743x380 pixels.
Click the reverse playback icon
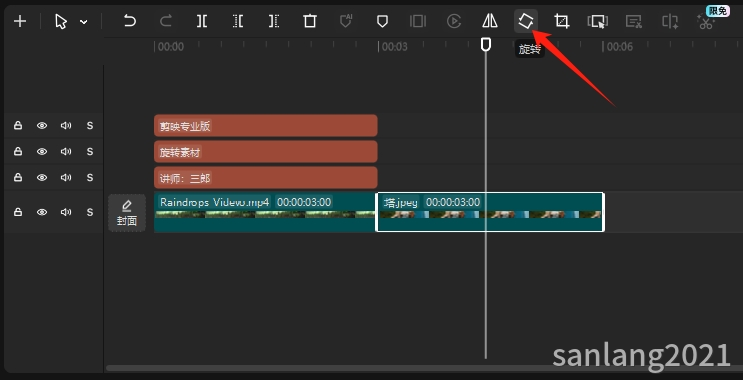pos(454,21)
